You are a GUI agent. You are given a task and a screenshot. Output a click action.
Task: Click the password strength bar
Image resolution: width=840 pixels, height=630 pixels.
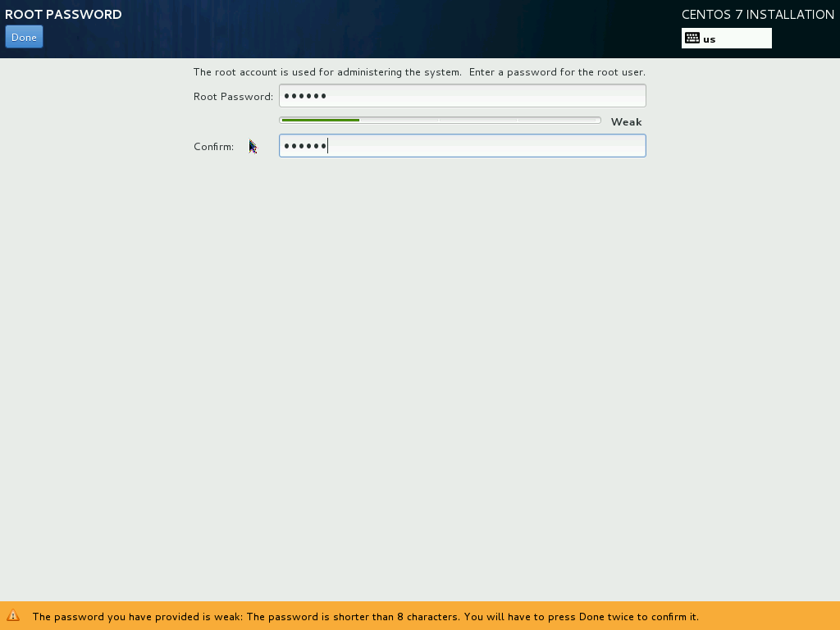pyautogui.click(x=440, y=121)
